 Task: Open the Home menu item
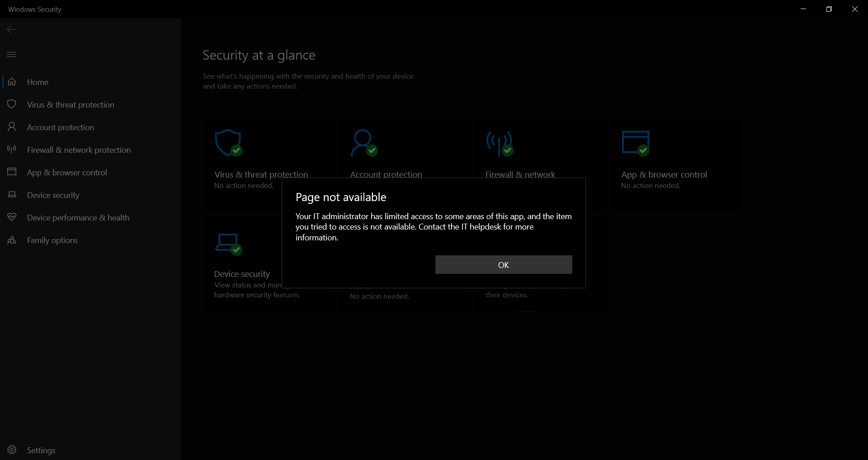point(90,82)
